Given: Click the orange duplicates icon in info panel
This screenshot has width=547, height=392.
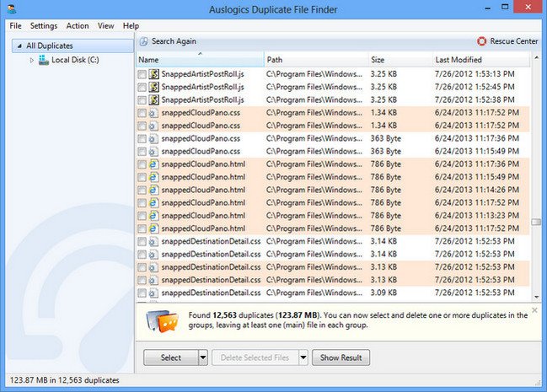Looking at the screenshot, I should point(162,320).
